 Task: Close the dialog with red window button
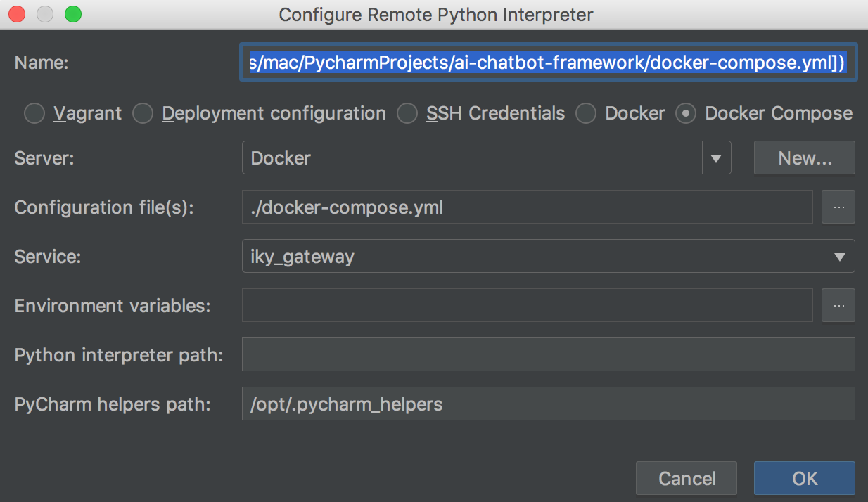click(x=17, y=14)
